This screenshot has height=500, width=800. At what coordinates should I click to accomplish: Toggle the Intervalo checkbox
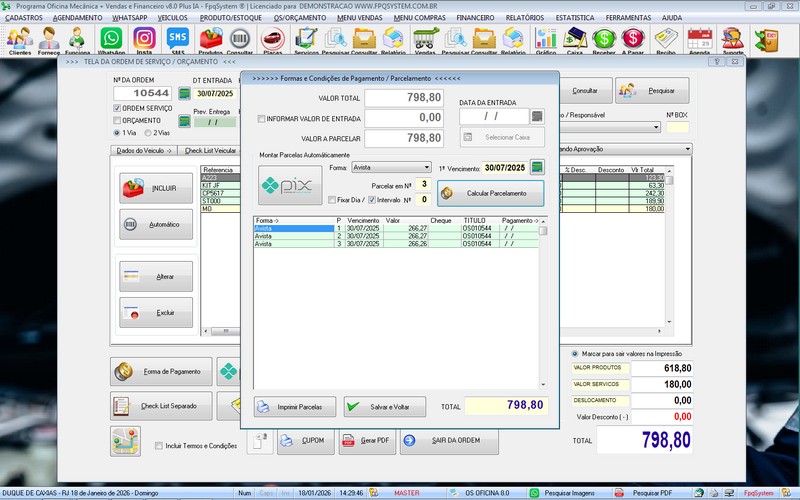pos(372,200)
